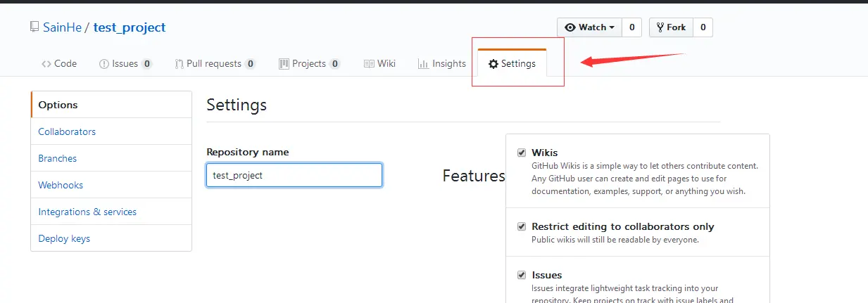The height and width of the screenshot is (303, 868).
Task: Click the Insights graph icon
Action: [x=424, y=64]
